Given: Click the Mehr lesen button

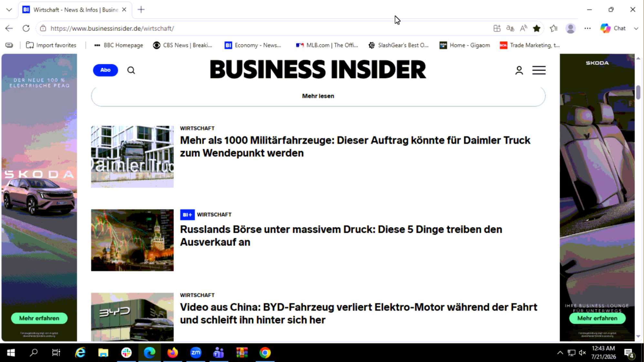Looking at the screenshot, I should (x=318, y=96).
